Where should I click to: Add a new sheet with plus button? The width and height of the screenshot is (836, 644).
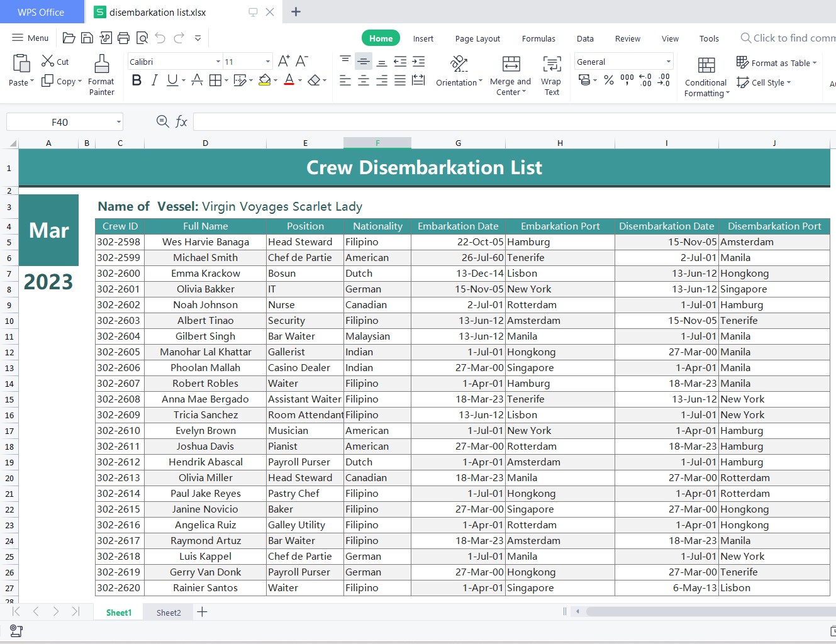point(202,612)
